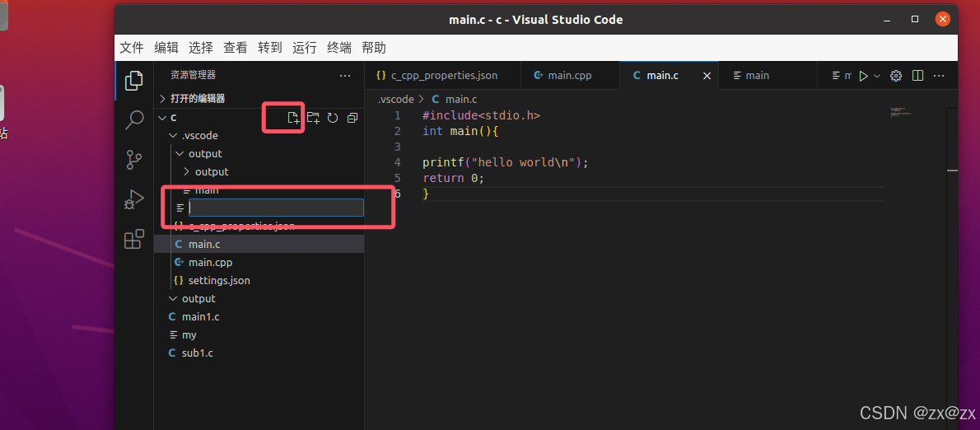The image size is (980, 430).
Task: Open the 帮助 menu
Action: point(374,48)
